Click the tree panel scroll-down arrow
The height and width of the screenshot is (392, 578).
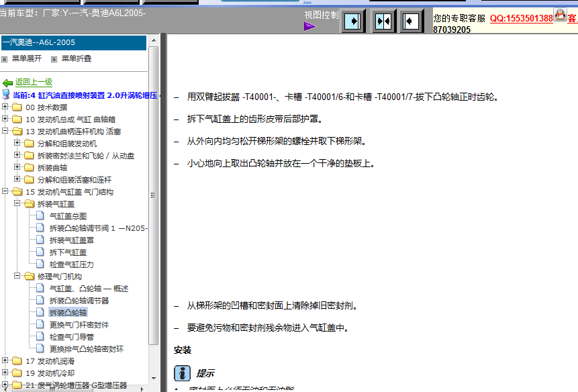pos(154,379)
